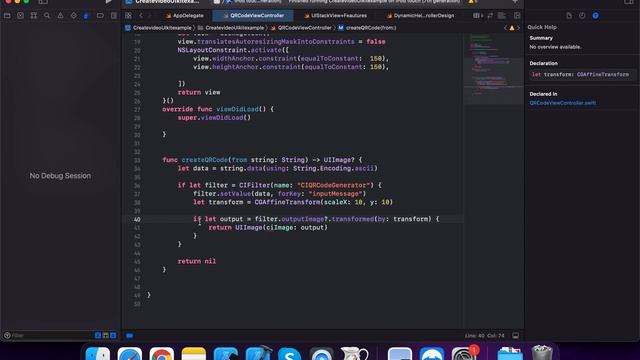The height and width of the screenshot is (360, 640).
Task: Choose the CreatevideoUikitexample scheme
Action: (163, 2)
